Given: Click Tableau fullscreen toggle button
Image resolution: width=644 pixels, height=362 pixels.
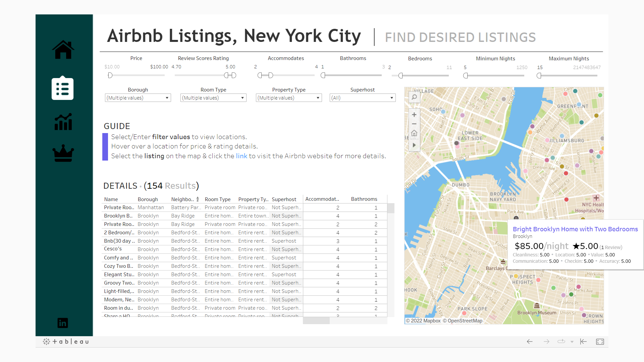Looking at the screenshot, I should click(600, 342).
